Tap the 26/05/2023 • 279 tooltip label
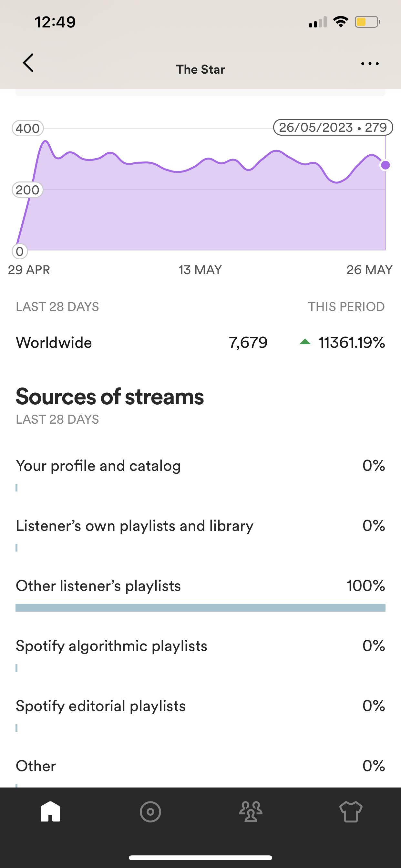401x868 pixels. pyautogui.click(x=333, y=127)
